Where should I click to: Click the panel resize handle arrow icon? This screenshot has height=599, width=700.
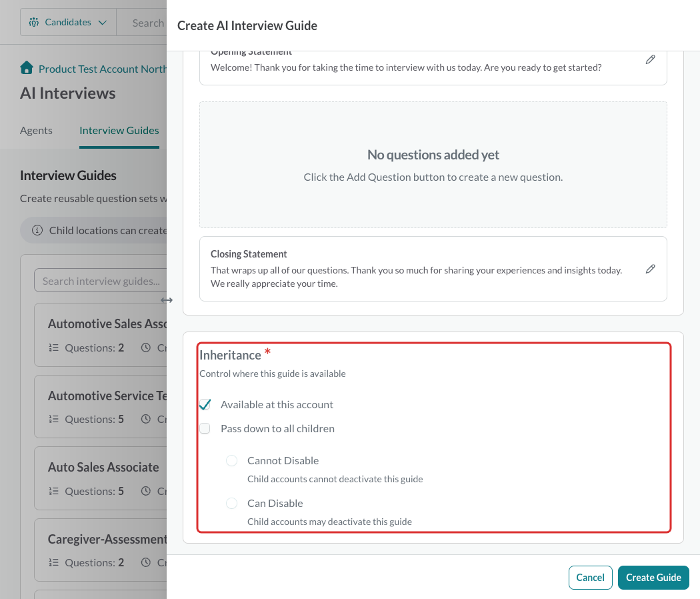coord(167,300)
